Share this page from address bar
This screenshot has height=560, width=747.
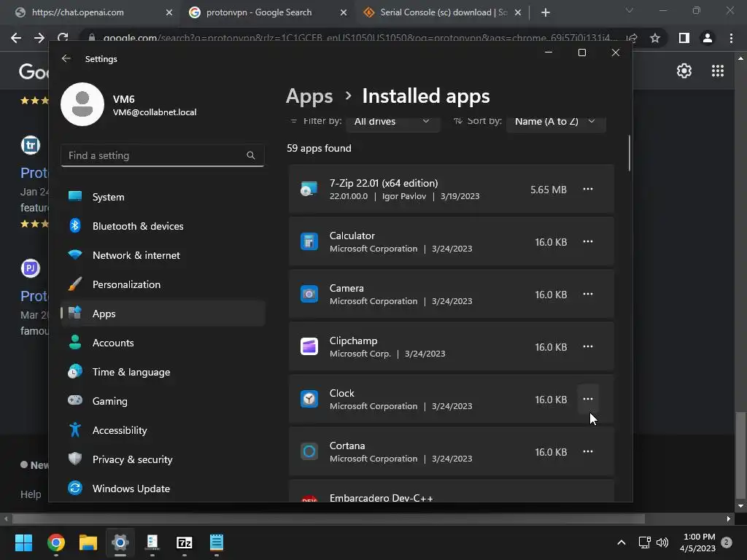(632, 38)
